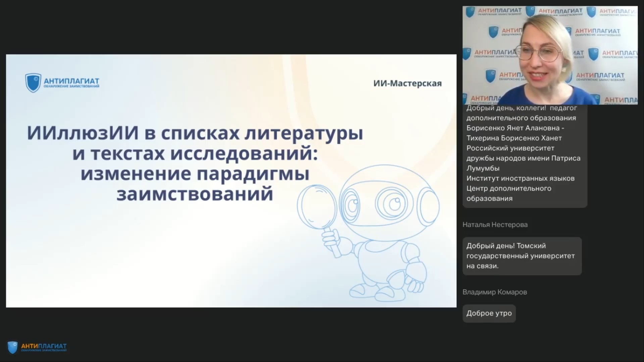
Task: Click the magnifying glass held by the robot
Action: tap(317, 206)
